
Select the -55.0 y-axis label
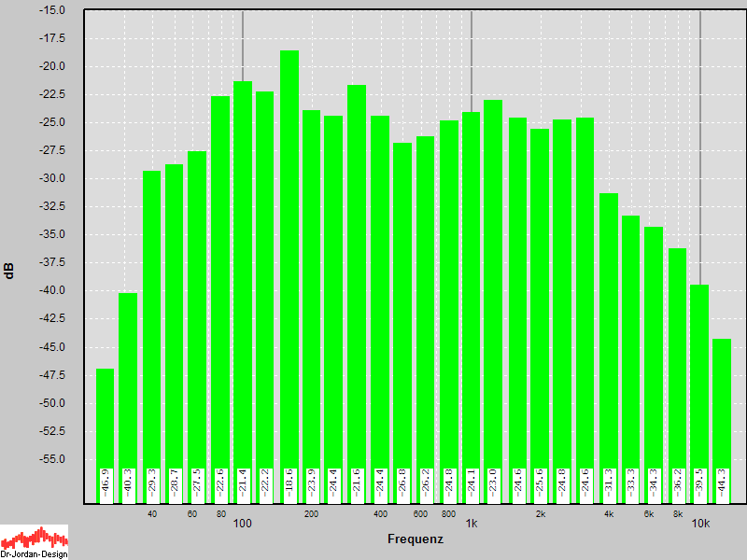pos(52,459)
